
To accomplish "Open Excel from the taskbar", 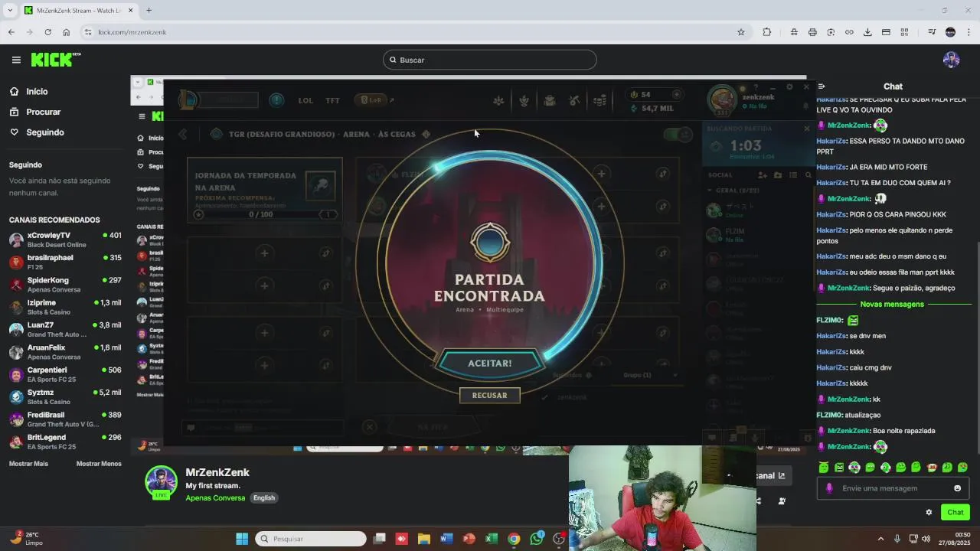I will tap(492, 539).
